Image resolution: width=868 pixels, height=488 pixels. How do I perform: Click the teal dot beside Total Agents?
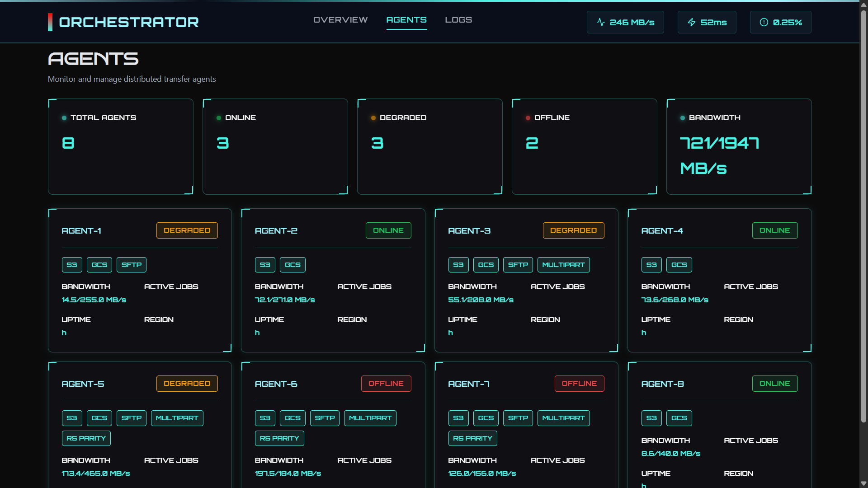click(64, 118)
